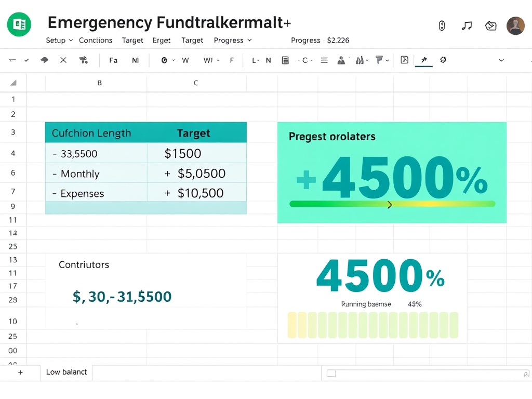Image resolution: width=532 pixels, height=399 pixels.
Task: Open the L dropdown in the toolbar
Action: tap(256, 60)
